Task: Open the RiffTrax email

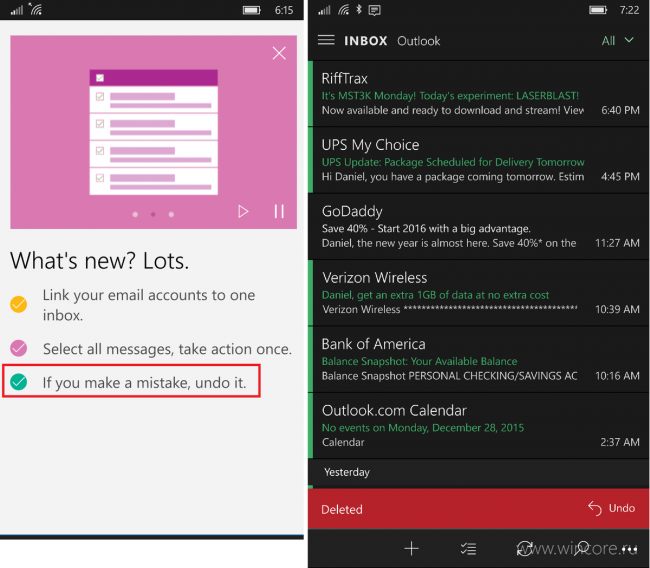Action: [478, 94]
